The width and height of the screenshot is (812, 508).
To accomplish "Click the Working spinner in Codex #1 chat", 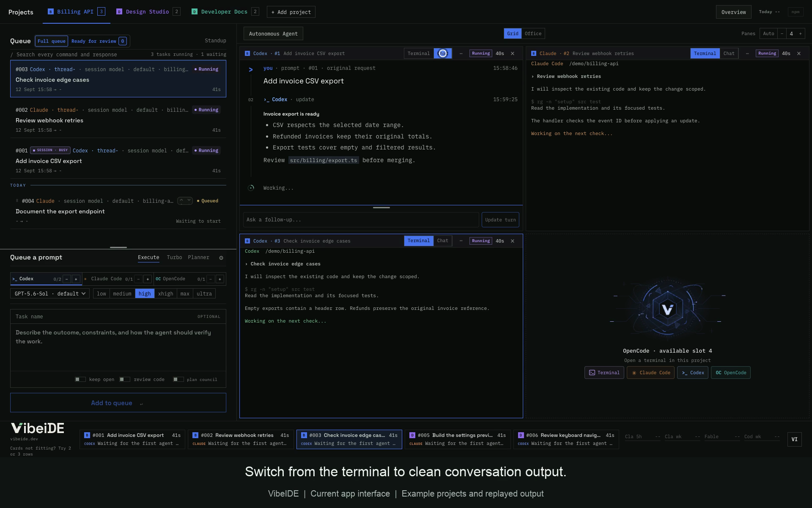I will click(x=251, y=188).
